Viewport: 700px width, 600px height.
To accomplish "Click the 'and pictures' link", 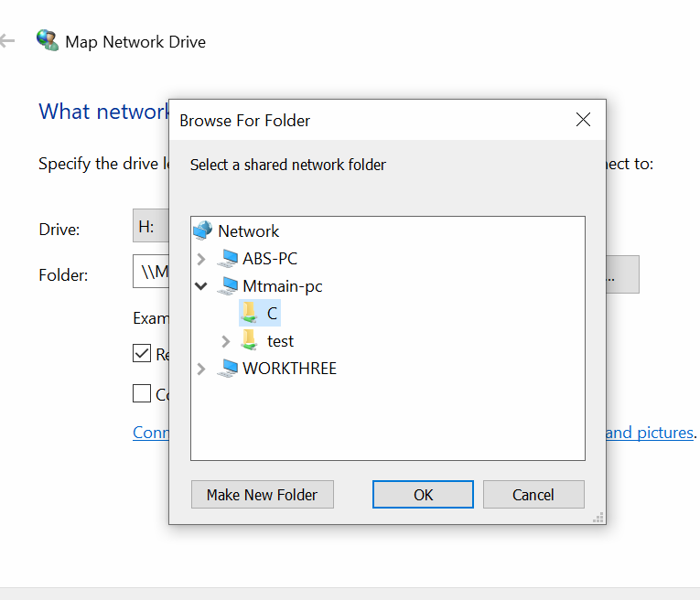I will tap(650, 433).
